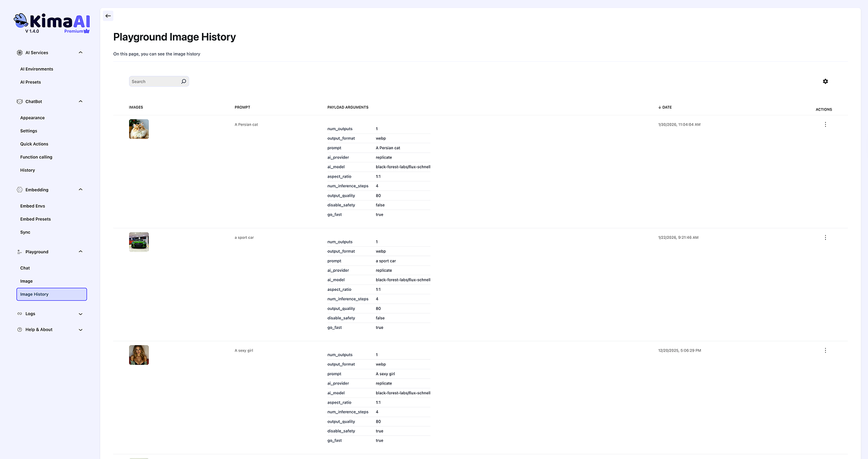
Task: Open actions menu for Persian cat row
Action: click(825, 124)
